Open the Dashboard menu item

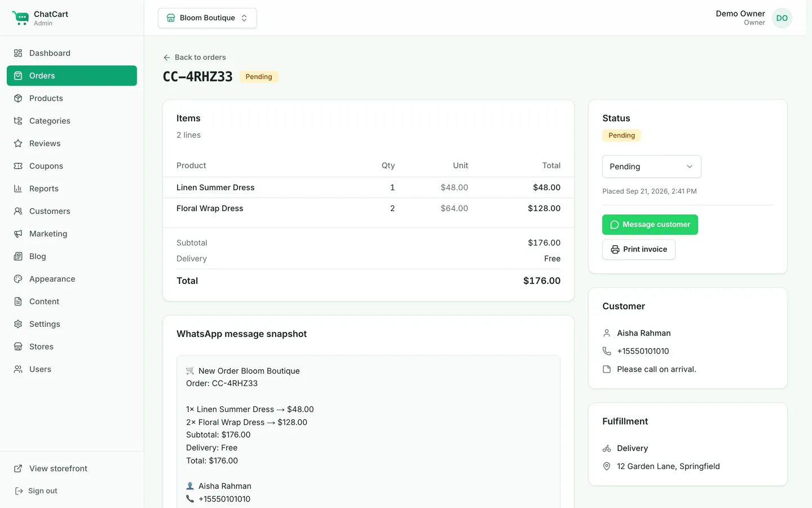point(72,53)
